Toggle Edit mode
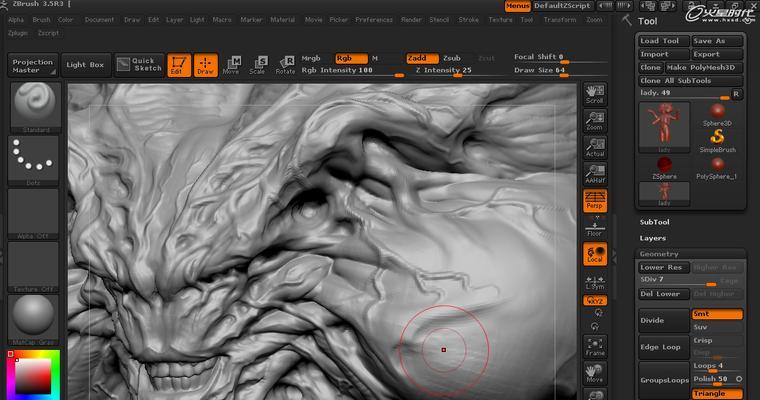Screen dimensions: 760x400 coord(179,65)
